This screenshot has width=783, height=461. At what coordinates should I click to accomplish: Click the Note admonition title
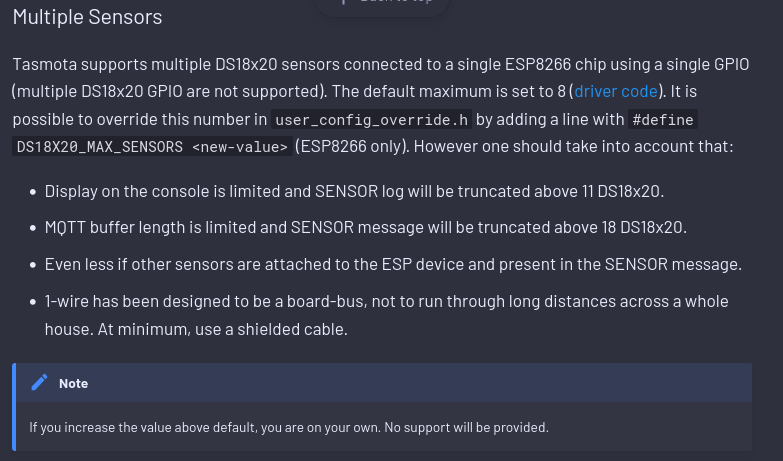(x=73, y=384)
